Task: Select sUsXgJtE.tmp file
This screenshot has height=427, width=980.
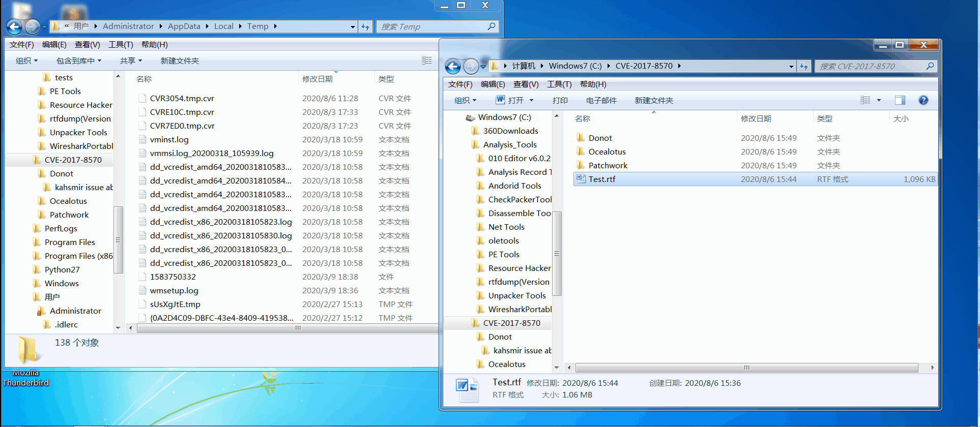Action: pos(175,304)
